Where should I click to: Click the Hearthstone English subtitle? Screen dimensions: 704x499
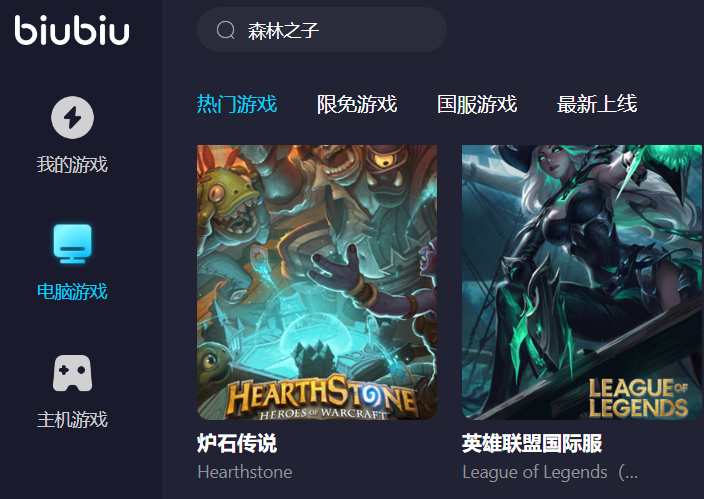pos(245,472)
